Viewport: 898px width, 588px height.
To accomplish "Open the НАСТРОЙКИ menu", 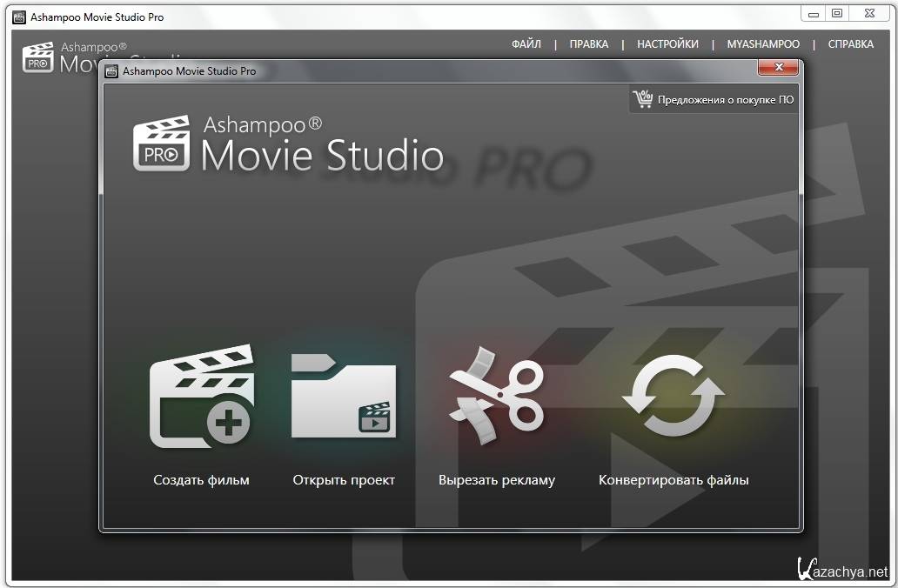I will click(667, 44).
